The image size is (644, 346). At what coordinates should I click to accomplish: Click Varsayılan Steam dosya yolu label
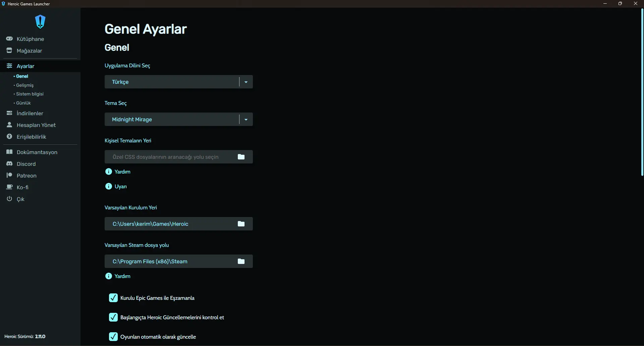137,245
